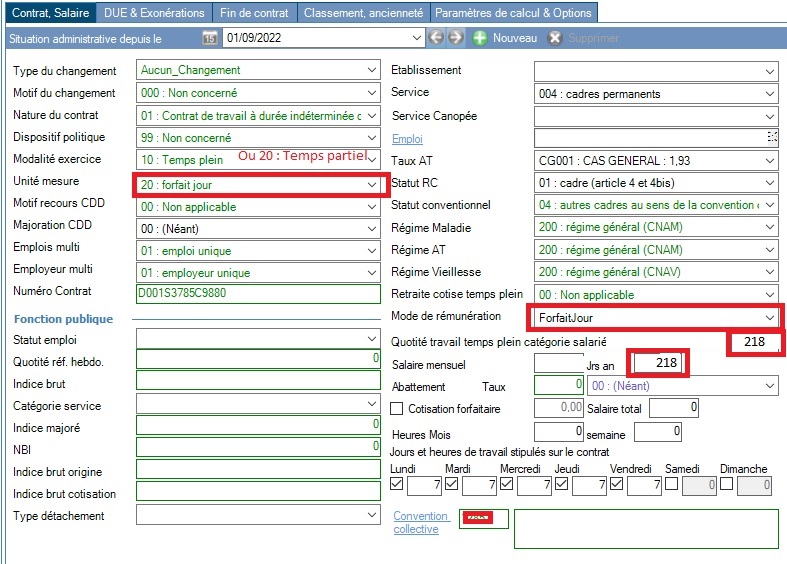The width and height of the screenshot is (787, 564).
Task: Expand the Nature du contrat dropdown
Action: [372, 116]
